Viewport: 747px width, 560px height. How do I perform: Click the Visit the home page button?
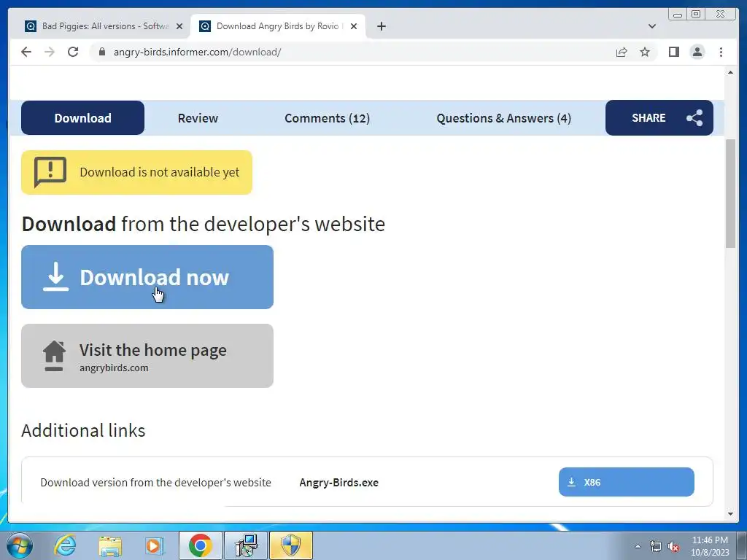coord(147,356)
